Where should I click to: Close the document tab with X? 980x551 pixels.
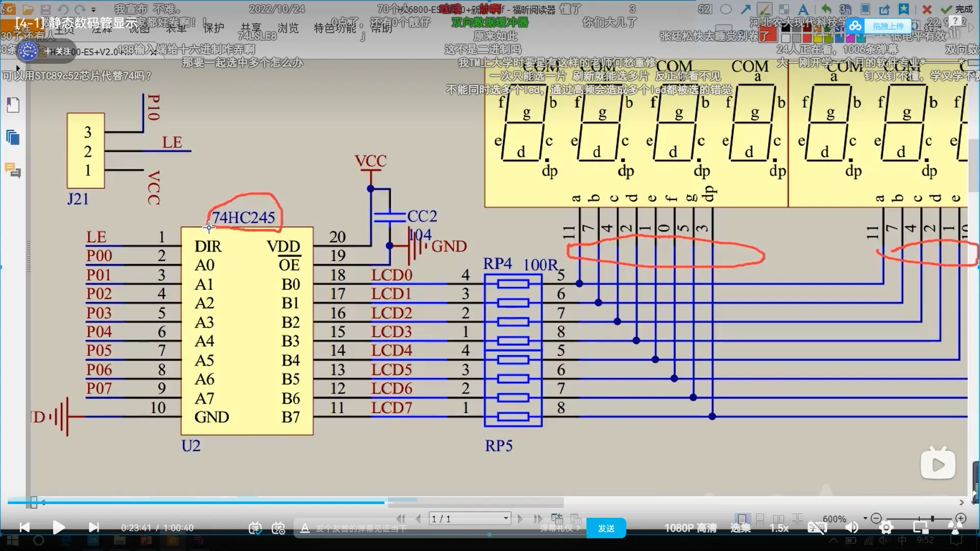[154, 52]
